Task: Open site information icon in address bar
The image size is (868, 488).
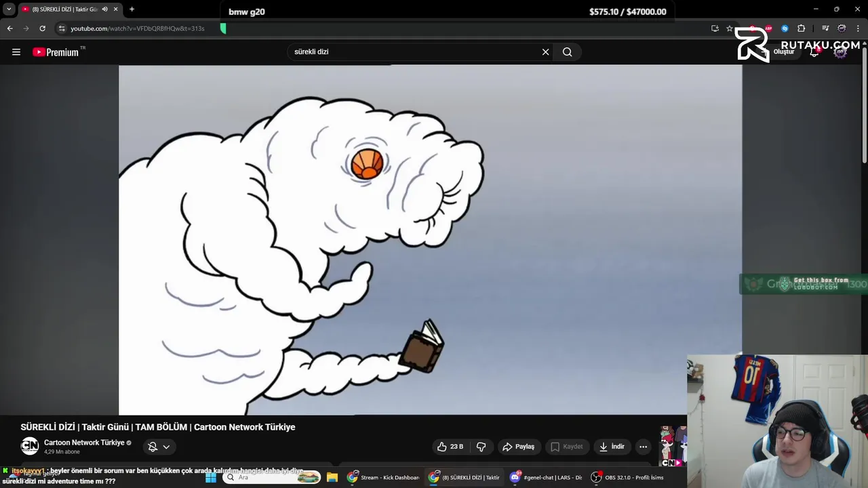Action: click(62, 28)
